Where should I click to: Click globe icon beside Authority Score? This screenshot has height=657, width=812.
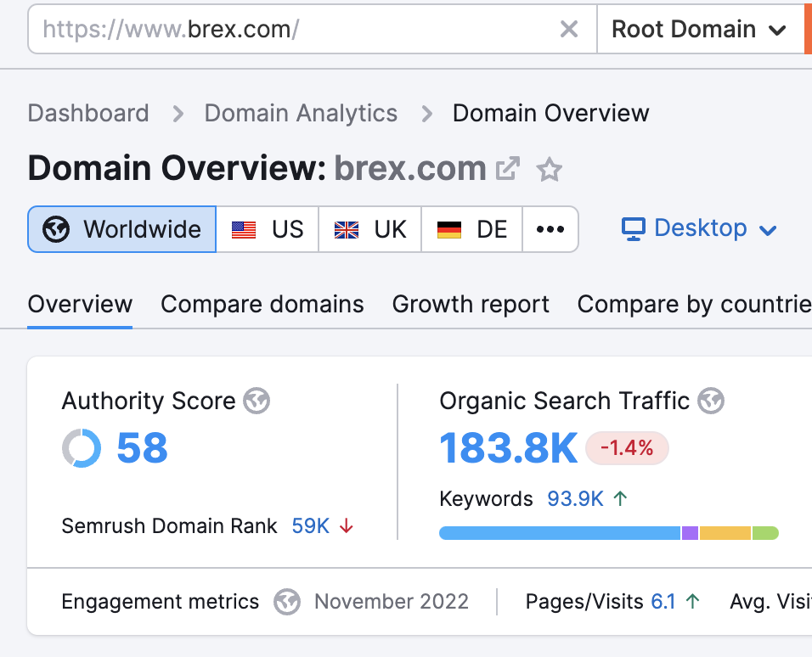coord(257,401)
